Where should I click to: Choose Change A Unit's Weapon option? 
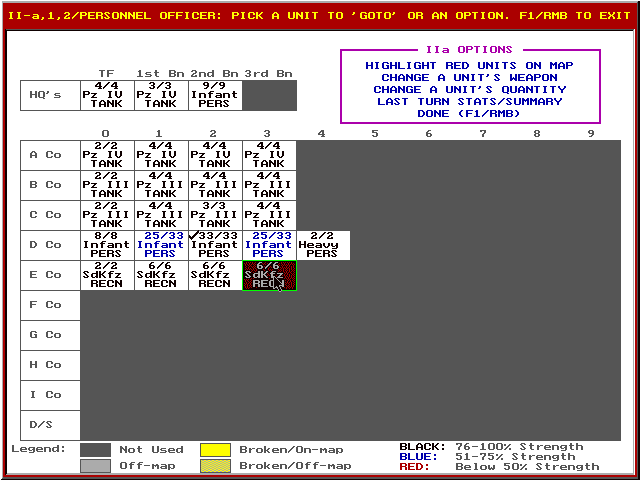point(469,77)
